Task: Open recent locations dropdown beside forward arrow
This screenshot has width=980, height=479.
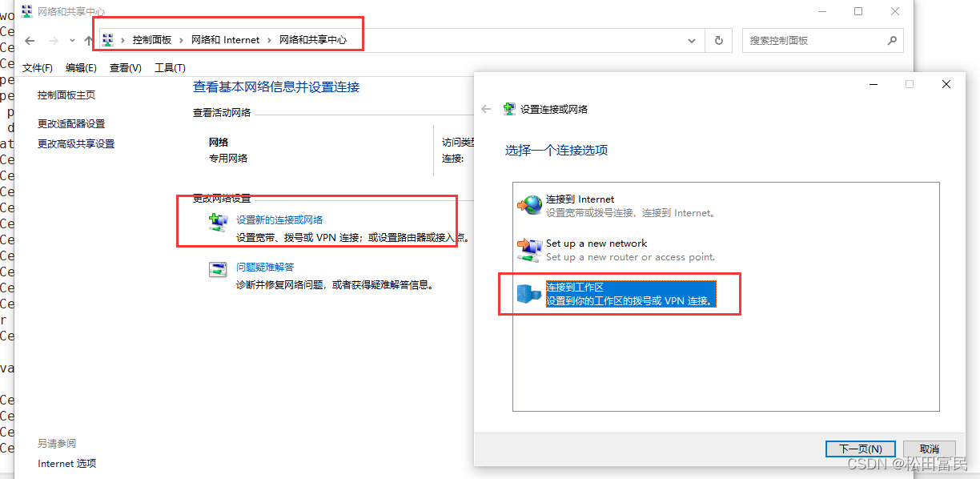Action: [x=72, y=41]
